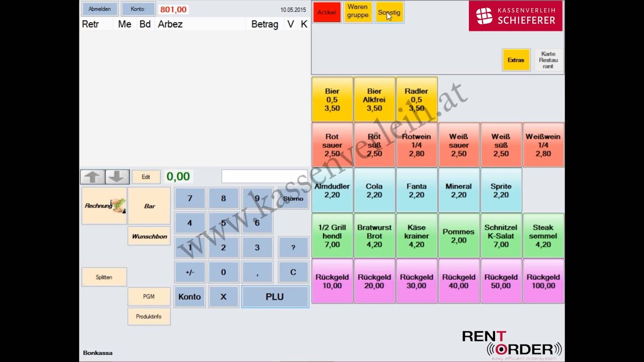The image size is (644, 362).
Task: Add Rot süß 2,50
Action: click(374, 145)
